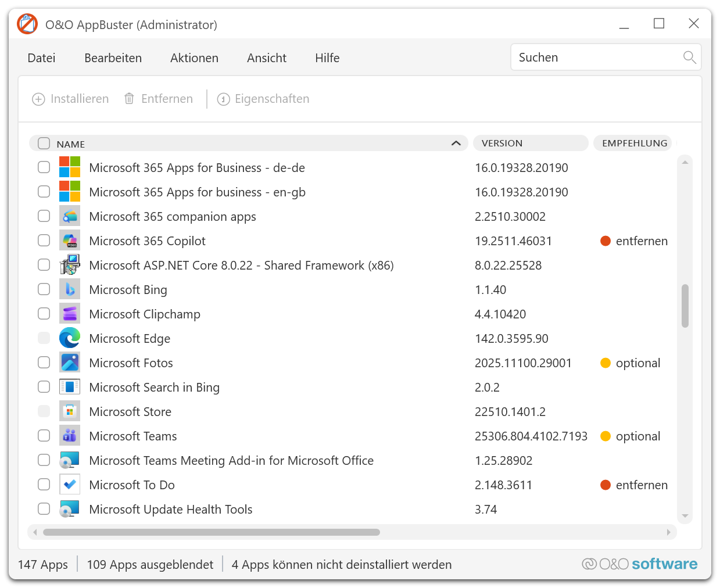Viewport: 720px width, 588px height.
Task: Select the Microsoft Fotos icon
Action: tap(70, 363)
